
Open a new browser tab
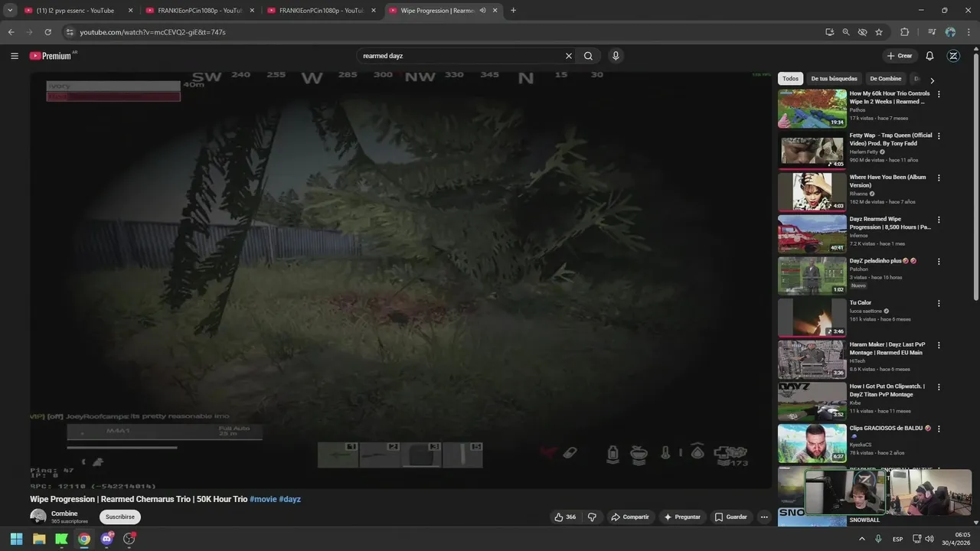click(x=513, y=11)
